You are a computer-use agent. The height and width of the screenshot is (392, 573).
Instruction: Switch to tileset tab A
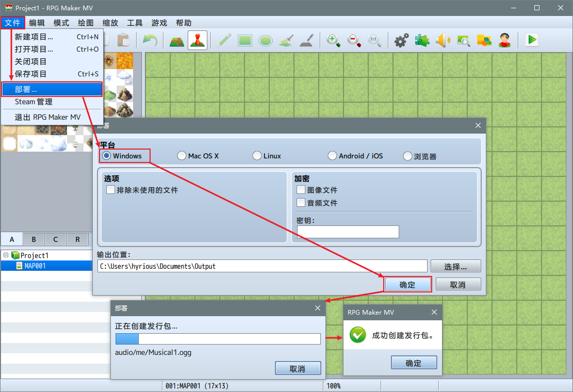point(12,239)
